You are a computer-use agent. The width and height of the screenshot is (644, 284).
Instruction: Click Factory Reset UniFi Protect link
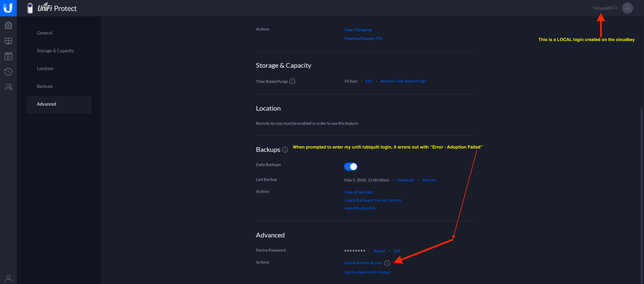click(x=367, y=272)
